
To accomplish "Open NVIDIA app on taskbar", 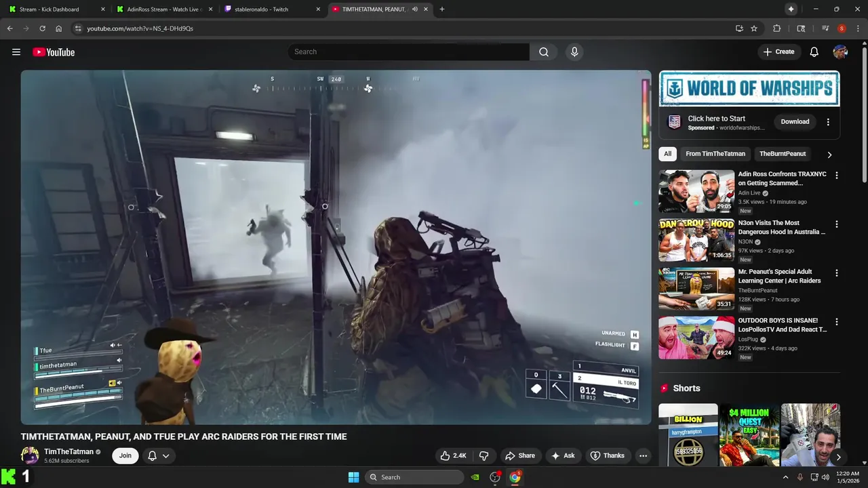I will tap(475, 477).
